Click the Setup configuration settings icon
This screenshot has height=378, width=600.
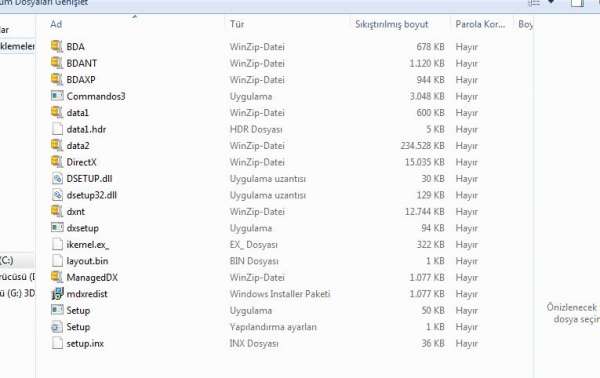pos(57,327)
